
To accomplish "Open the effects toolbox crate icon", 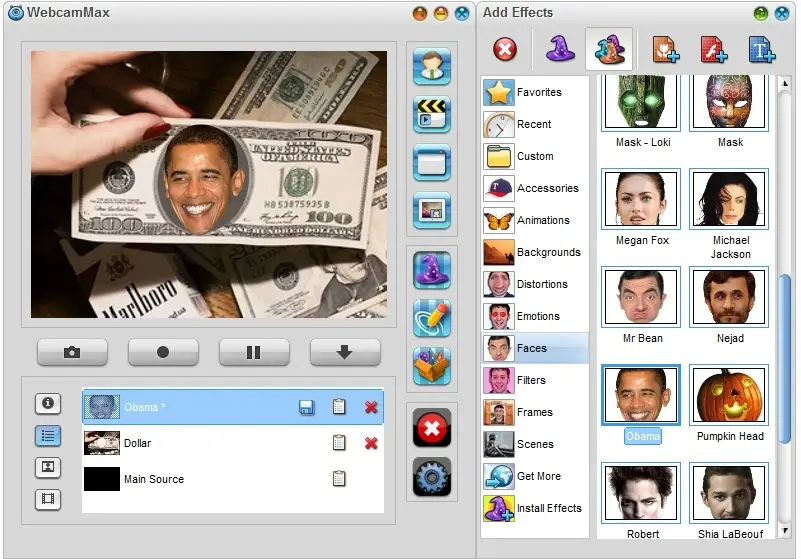I will [432, 366].
